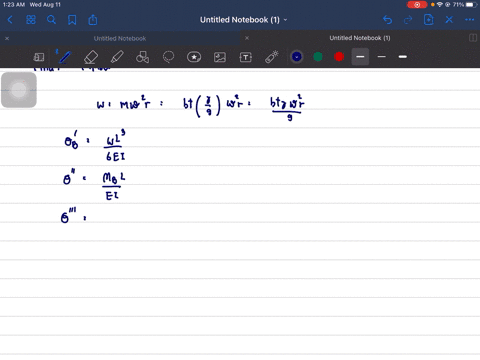Switch to the Untitled Notebook (1) tab

360,38
